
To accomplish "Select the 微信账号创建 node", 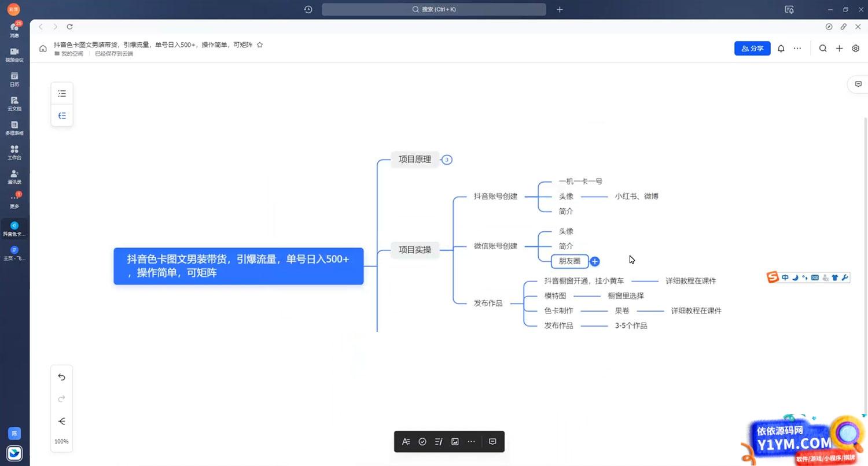I will point(495,246).
